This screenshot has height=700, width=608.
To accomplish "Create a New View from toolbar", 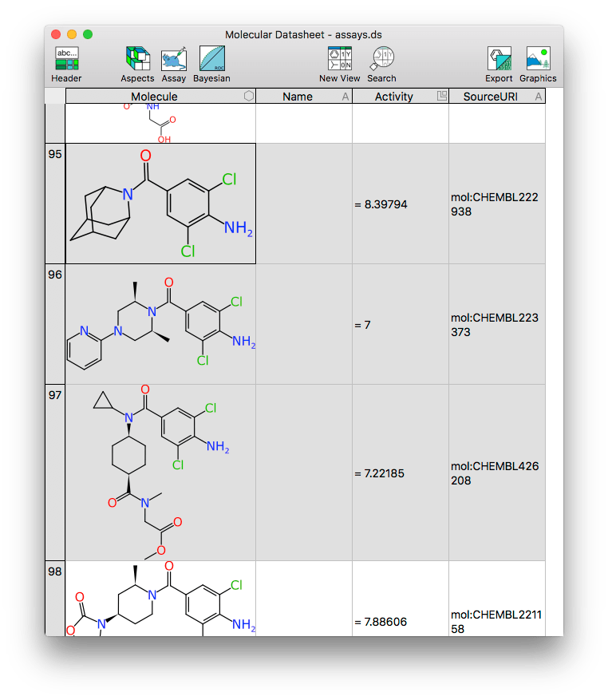I will [339, 59].
